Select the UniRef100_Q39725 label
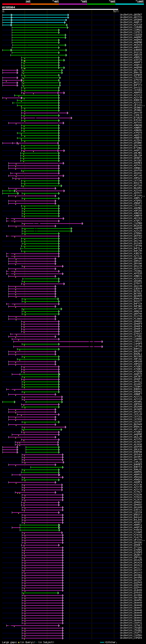 (131, 60)
